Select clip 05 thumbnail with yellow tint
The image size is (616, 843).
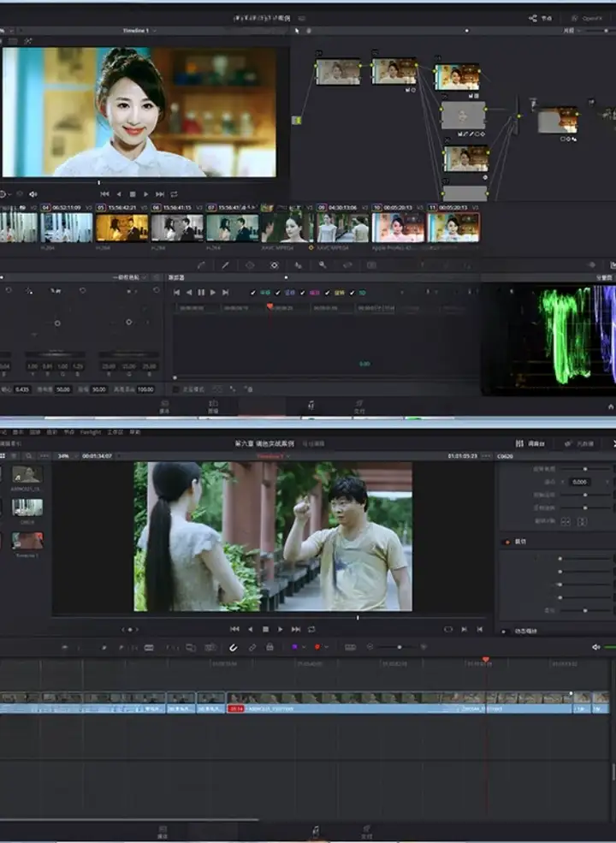click(x=121, y=228)
